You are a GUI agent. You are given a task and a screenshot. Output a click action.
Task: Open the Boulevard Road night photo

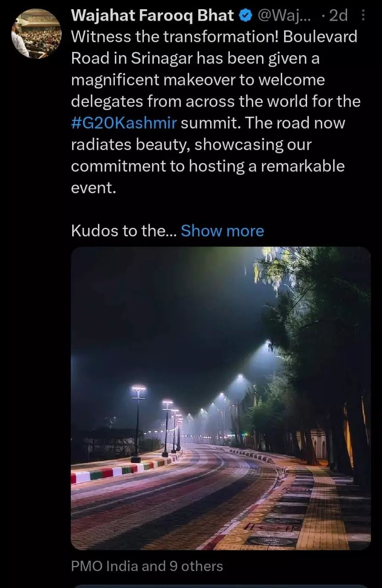pyautogui.click(x=221, y=398)
